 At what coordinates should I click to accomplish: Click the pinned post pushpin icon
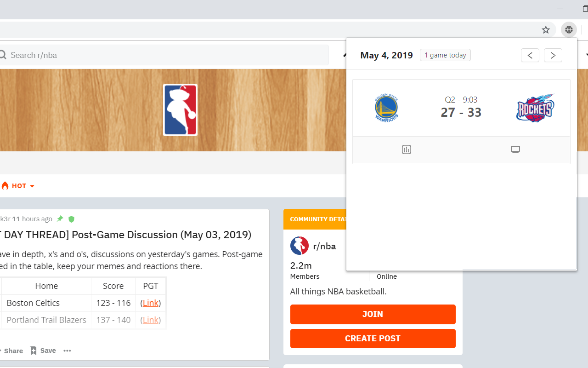(x=60, y=219)
